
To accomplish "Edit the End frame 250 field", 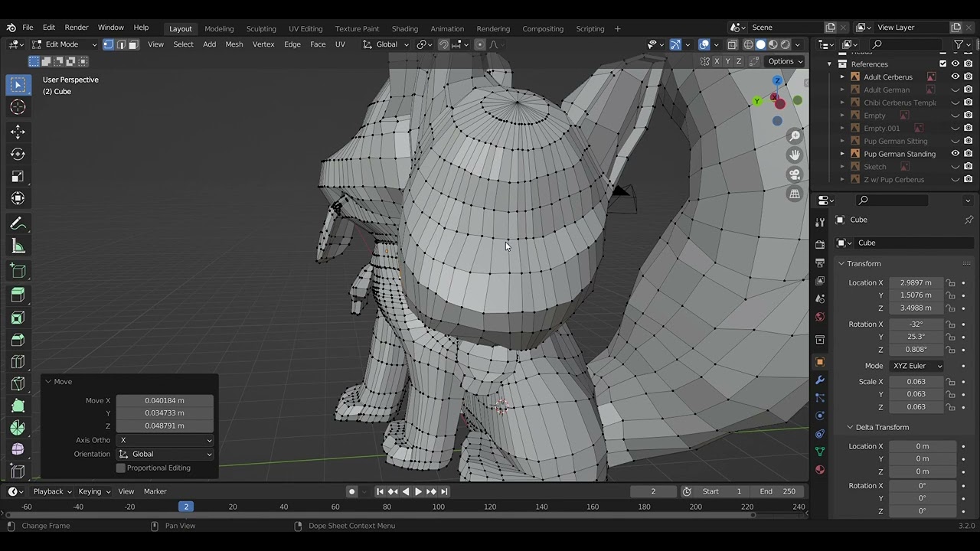I will (x=777, y=491).
